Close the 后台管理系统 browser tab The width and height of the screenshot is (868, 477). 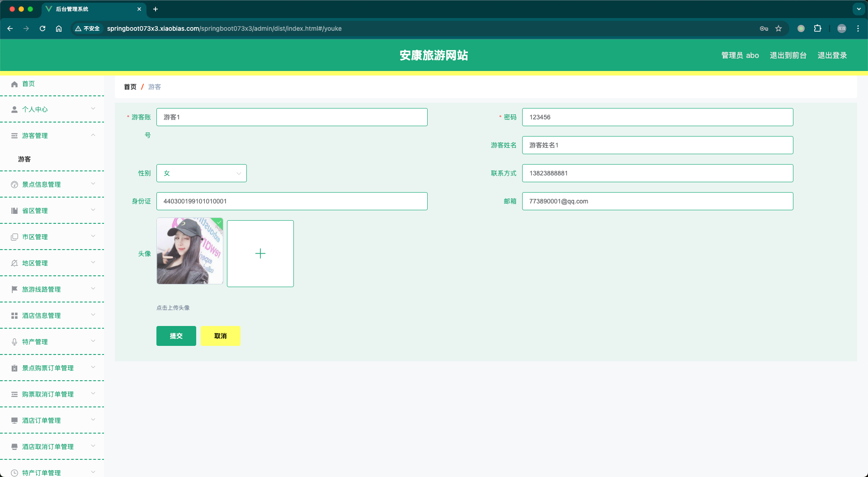coord(139,9)
